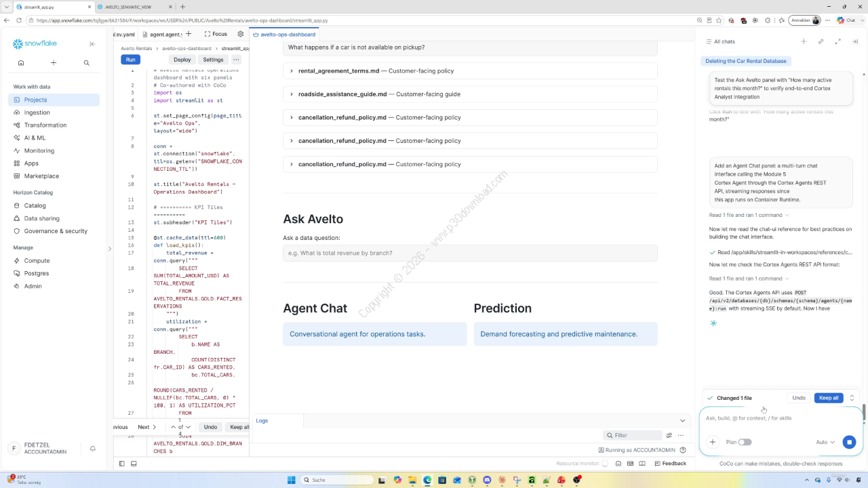868x488 pixels.
Task: Expand chat panel to full size
Action: pos(837,41)
